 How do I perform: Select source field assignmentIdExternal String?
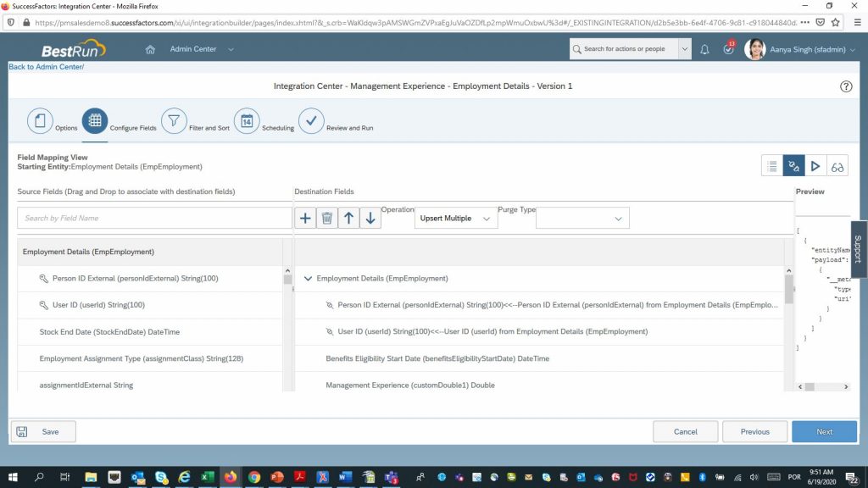149,384
